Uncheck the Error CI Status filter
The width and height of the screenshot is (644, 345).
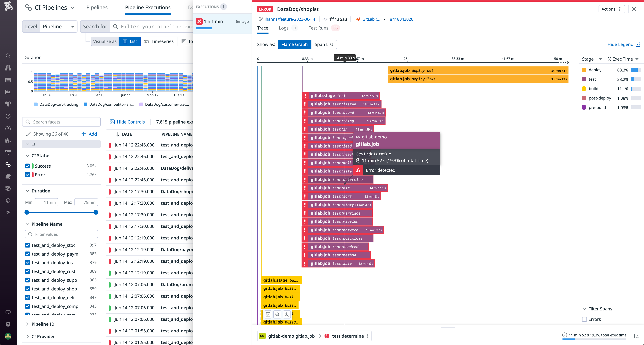(28, 175)
